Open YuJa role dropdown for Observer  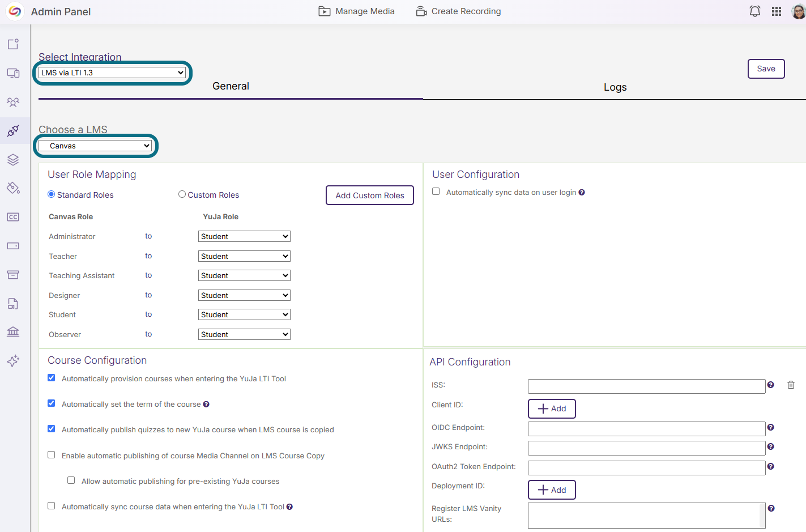click(244, 334)
